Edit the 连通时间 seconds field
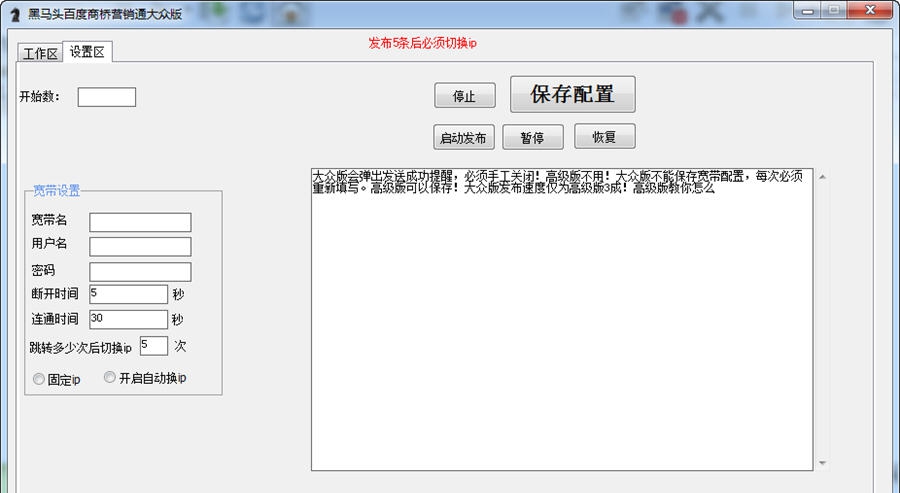Viewport: 900px width, 493px height. tap(129, 320)
